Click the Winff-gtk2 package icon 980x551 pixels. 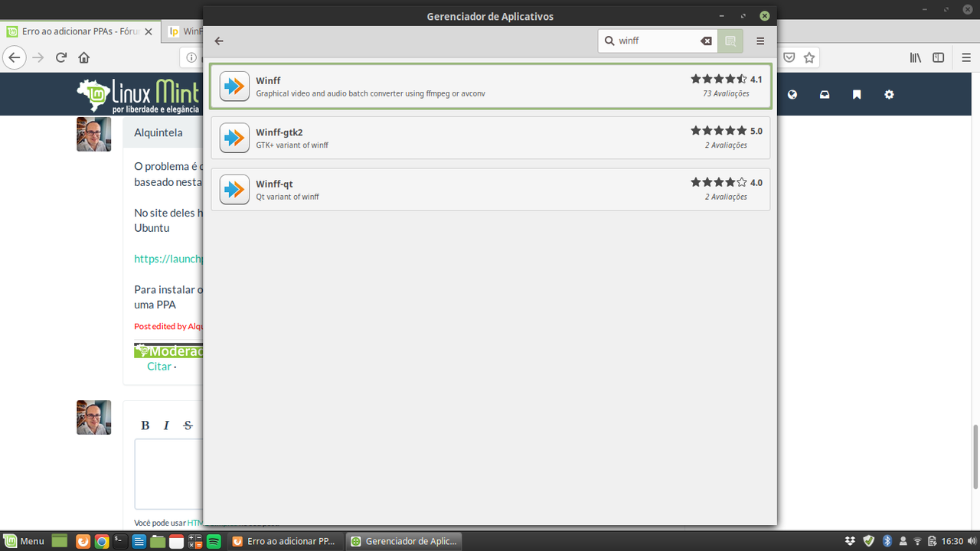(x=234, y=138)
